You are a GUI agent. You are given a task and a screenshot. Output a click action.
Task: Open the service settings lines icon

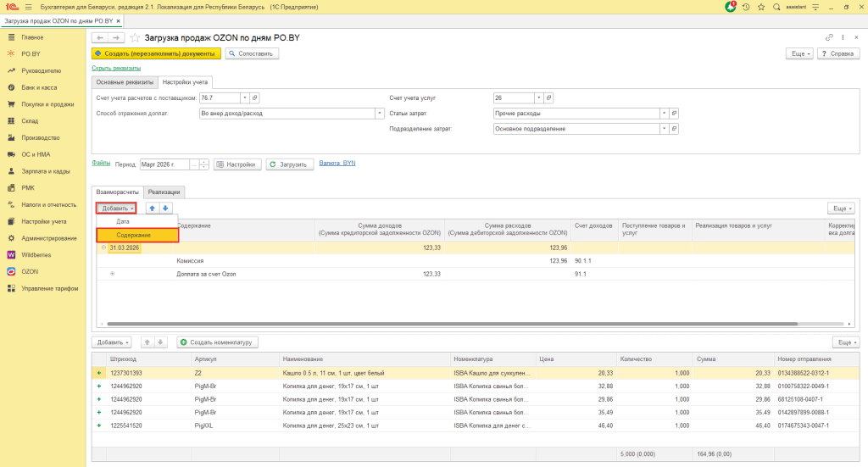(815, 7)
